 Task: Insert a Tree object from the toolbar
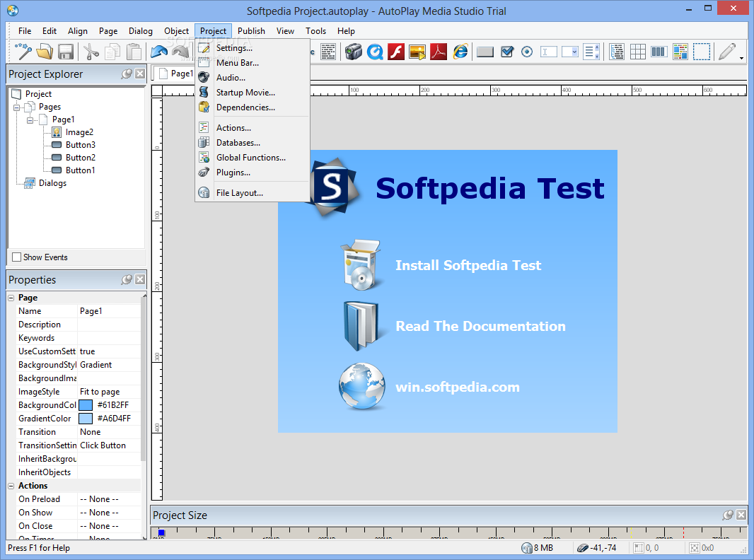[x=617, y=52]
